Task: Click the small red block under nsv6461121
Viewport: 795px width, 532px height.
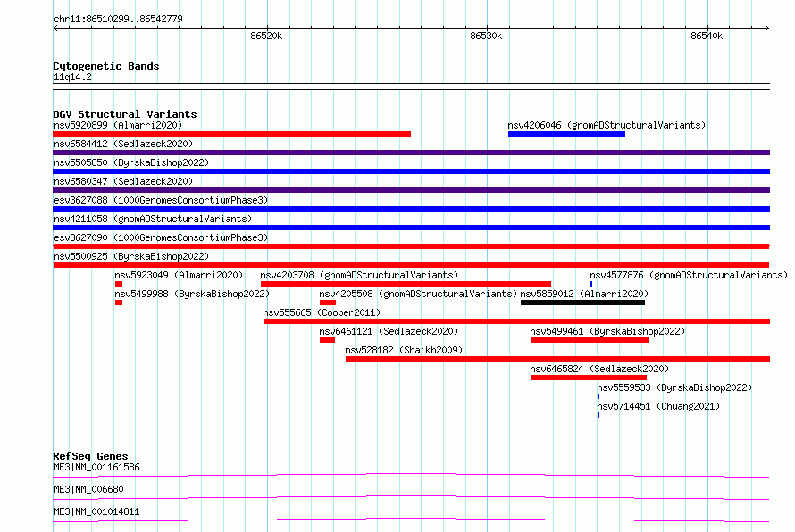Action: click(327, 340)
